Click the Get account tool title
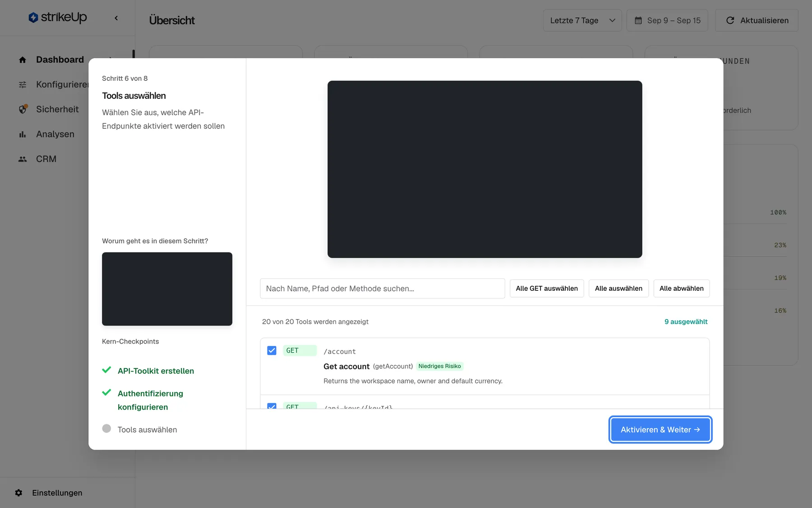The height and width of the screenshot is (508, 812). 346,366
